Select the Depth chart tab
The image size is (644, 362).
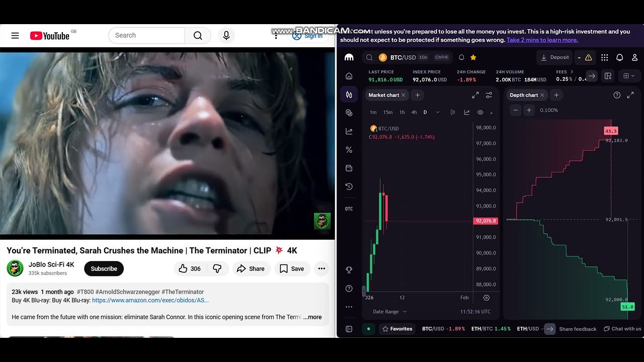pos(524,95)
